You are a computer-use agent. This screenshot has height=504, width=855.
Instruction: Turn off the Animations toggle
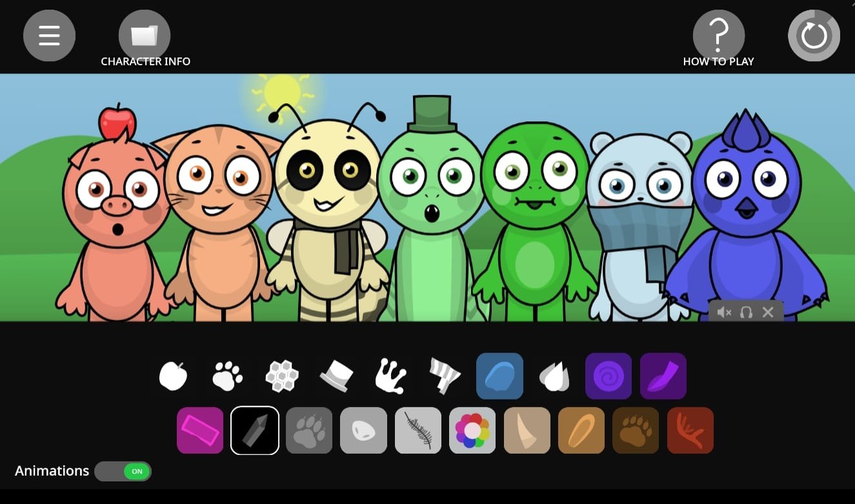click(123, 471)
